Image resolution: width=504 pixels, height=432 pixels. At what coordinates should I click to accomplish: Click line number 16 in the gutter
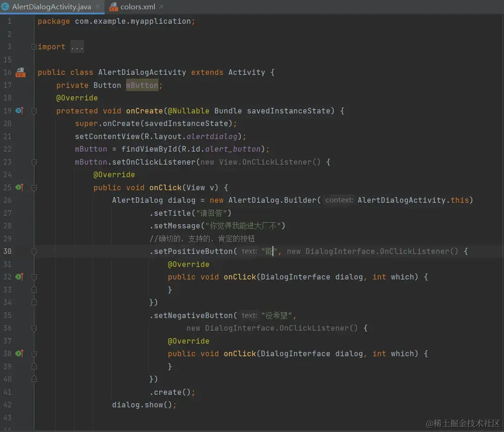7,73
